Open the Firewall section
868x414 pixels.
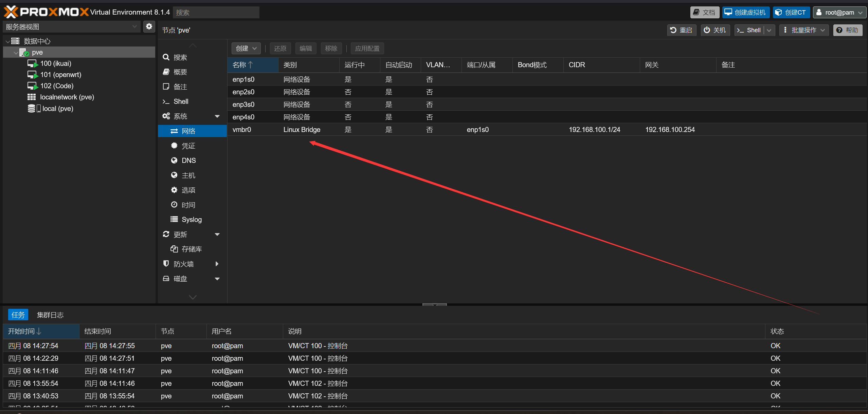pos(183,264)
